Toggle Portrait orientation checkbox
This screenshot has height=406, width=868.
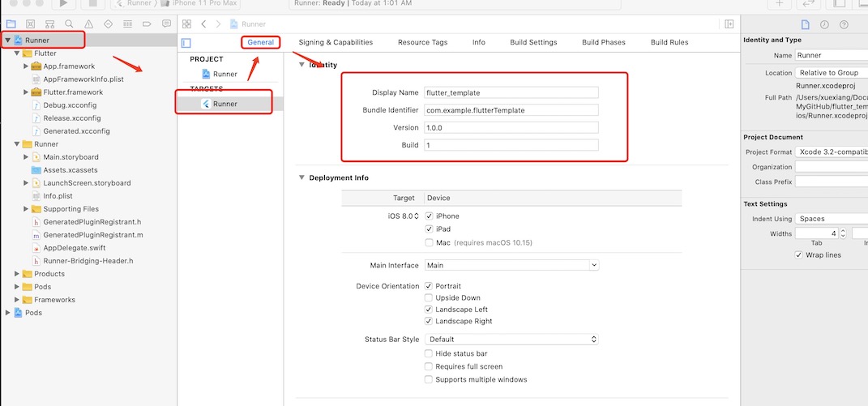[429, 286]
